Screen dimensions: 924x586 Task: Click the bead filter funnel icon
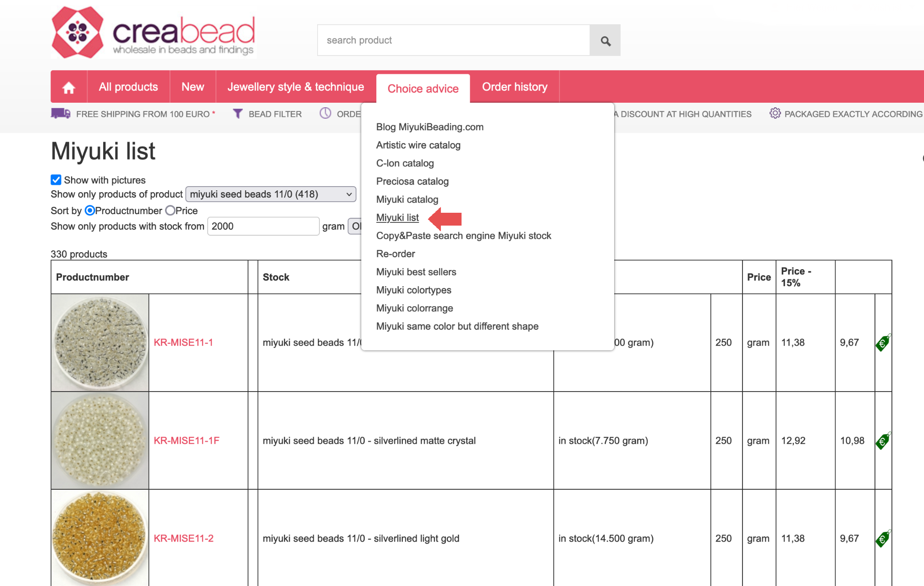click(x=237, y=114)
